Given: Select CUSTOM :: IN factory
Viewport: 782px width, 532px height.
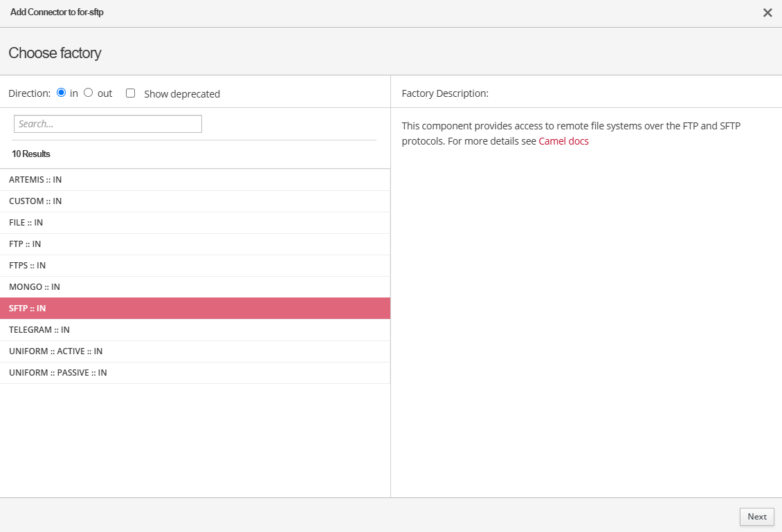Looking at the screenshot, I should tap(35, 201).
